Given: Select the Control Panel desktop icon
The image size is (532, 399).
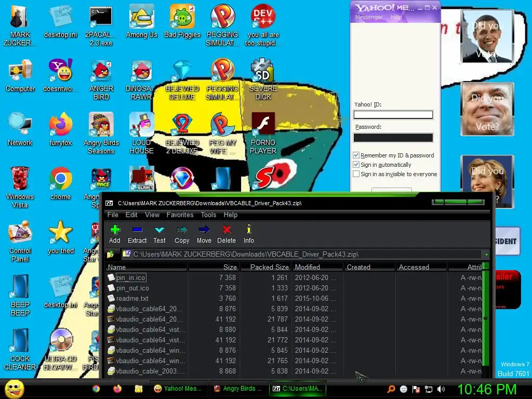Looking at the screenshot, I should point(20,242).
